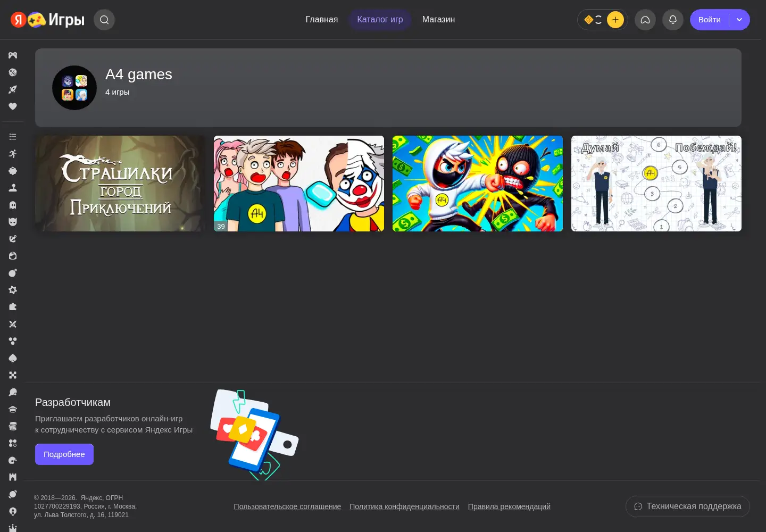Viewport: 766px width, 532px height.
Task: Select the spade card games icon
Action: [x=13, y=358]
